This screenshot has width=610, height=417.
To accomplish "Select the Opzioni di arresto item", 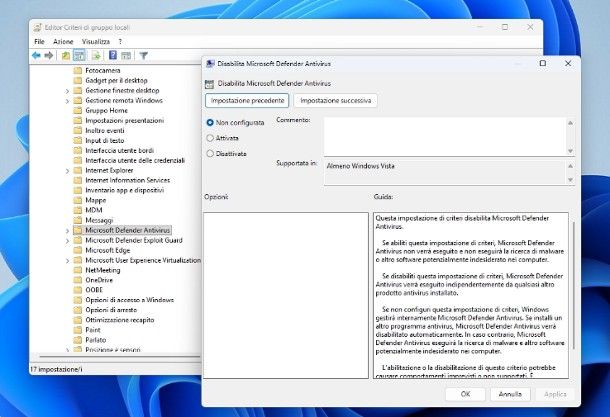I will 111,310.
